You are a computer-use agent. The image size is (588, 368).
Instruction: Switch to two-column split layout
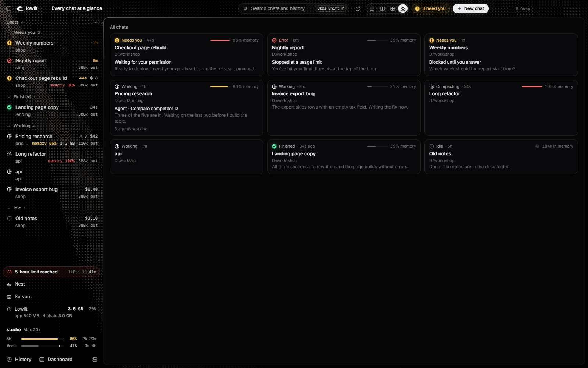click(x=382, y=8)
